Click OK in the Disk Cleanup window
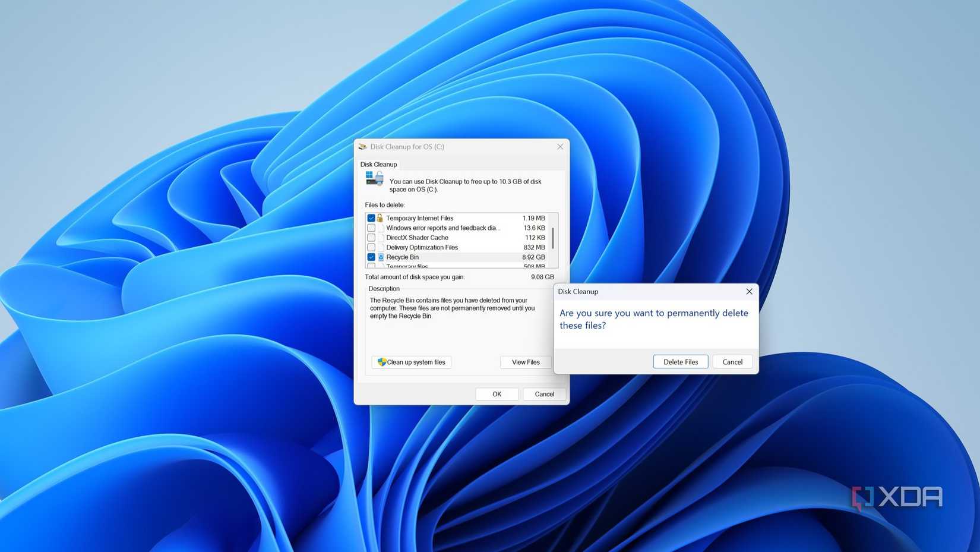Viewport: 980px width, 552px height. coord(497,393)
